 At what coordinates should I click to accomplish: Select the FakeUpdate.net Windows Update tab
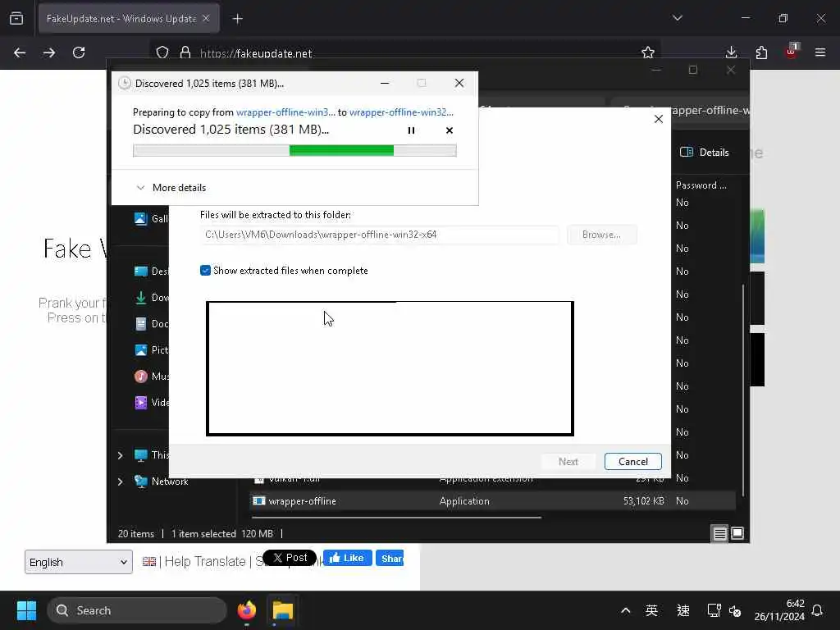(x=129, y=18)
